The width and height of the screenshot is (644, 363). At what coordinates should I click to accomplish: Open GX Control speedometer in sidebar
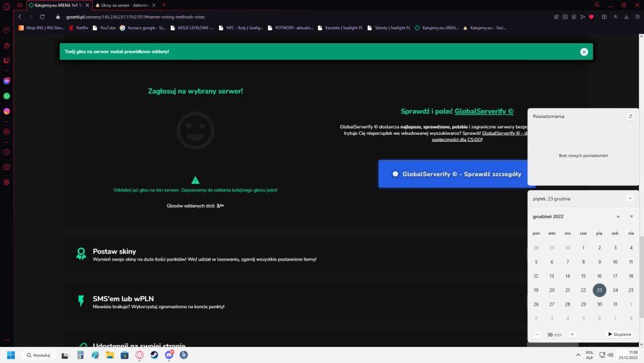click(x=6, y=30)
